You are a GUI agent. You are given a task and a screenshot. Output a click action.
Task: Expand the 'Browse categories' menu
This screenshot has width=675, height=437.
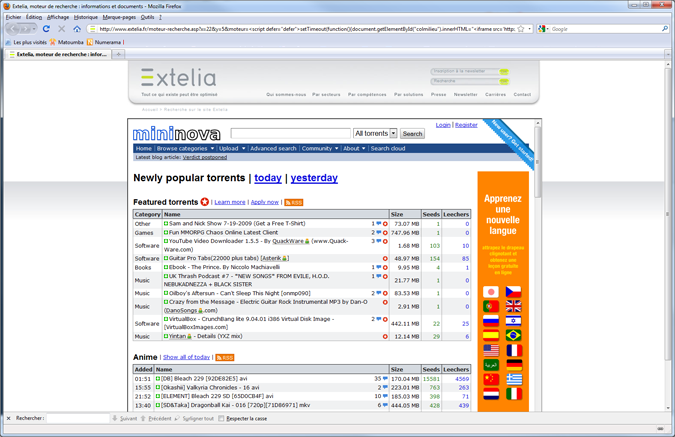pyautogui.click(x=184, y=148)
